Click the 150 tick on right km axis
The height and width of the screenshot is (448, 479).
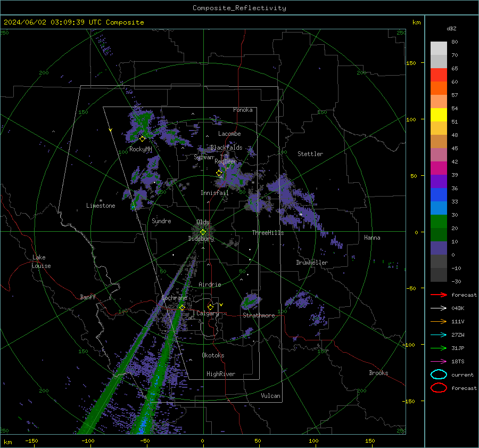point(411,63)
